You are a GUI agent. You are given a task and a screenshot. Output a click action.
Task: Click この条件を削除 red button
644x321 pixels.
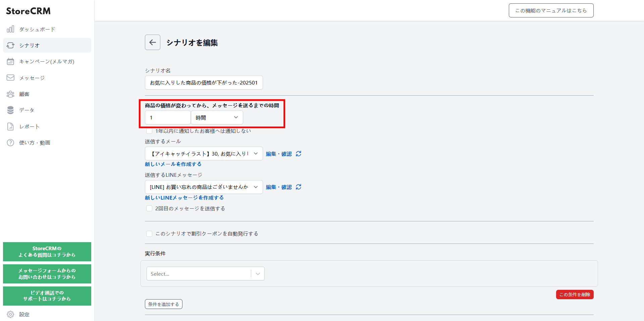(x=575, y=295)
